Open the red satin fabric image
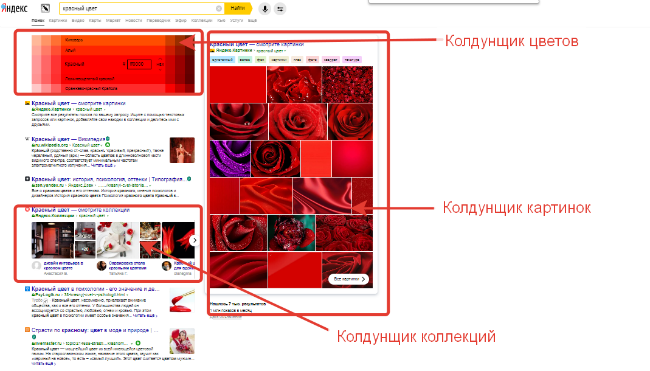The image size is (650, 371). [x=322, y=196]
